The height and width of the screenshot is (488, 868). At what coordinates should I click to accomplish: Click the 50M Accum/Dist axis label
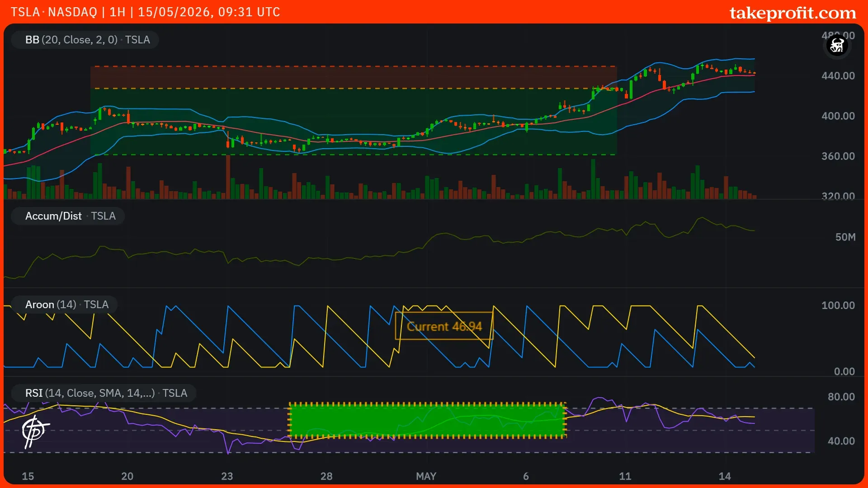[845, 237]
